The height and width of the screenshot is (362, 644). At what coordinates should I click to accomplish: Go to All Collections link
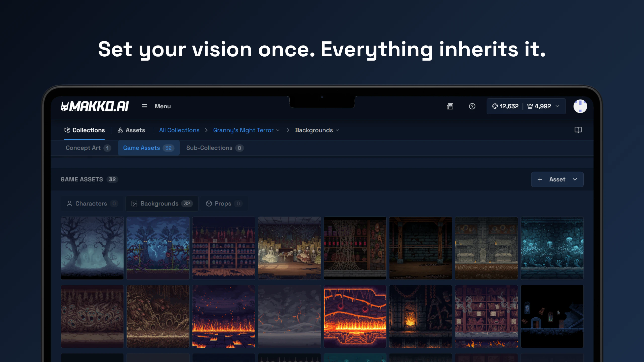(179, 130)
